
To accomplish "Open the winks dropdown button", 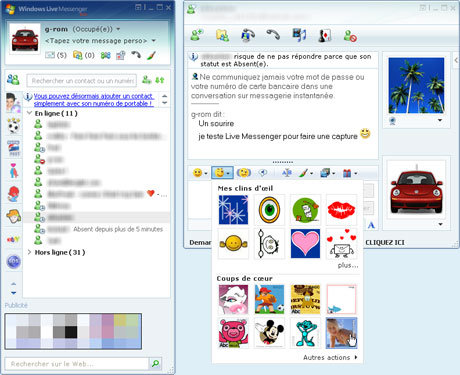I will click(x=223, y=173).
